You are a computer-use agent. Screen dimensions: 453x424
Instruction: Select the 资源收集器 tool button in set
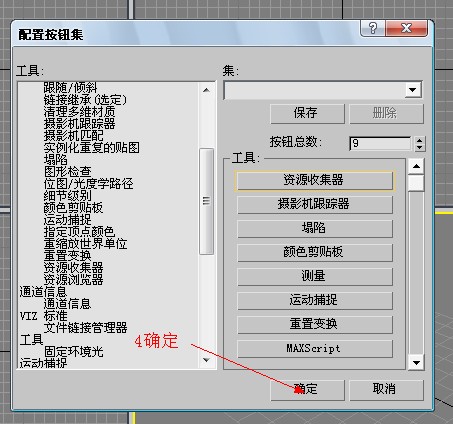point(315,181)
